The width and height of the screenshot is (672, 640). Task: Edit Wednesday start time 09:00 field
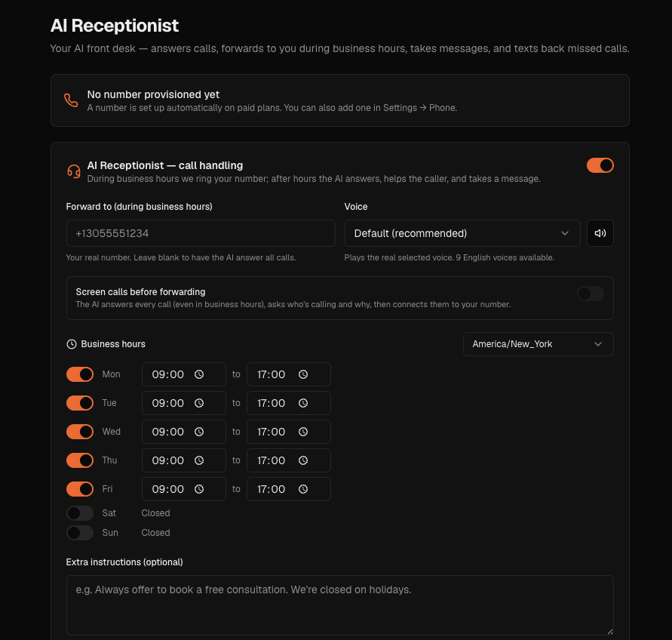tap(184, 432)
